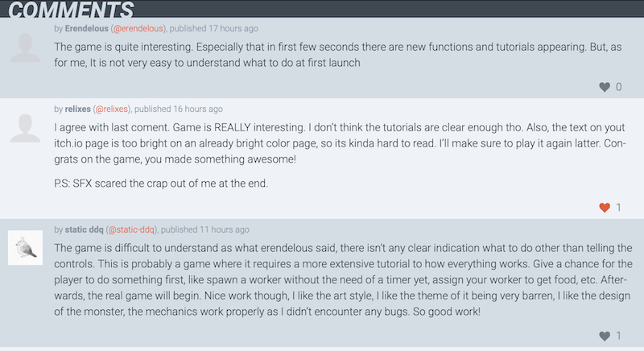The width and height of the screenshot is (644, 351).
Task: Click the 'published 17 hours ago' timestamp
Action: (213, 28)
